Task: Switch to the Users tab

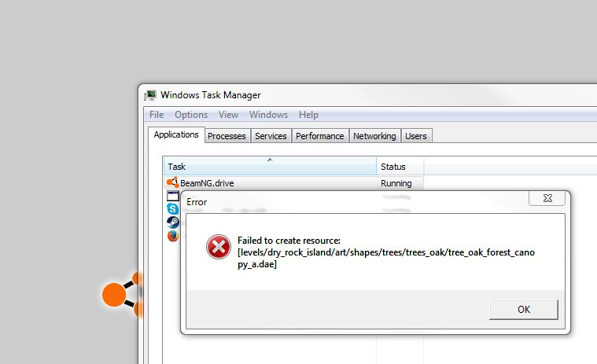Action: (416, 136)
